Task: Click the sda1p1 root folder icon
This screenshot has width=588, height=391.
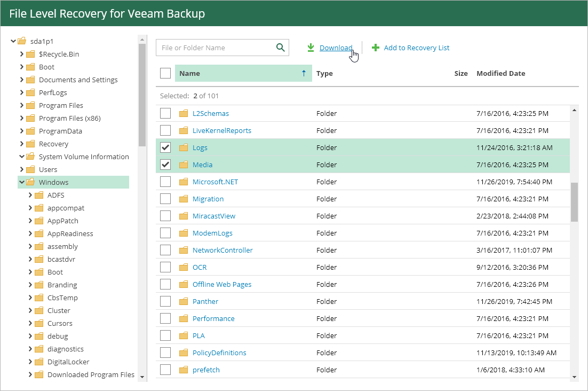Action: pos(22,41)
